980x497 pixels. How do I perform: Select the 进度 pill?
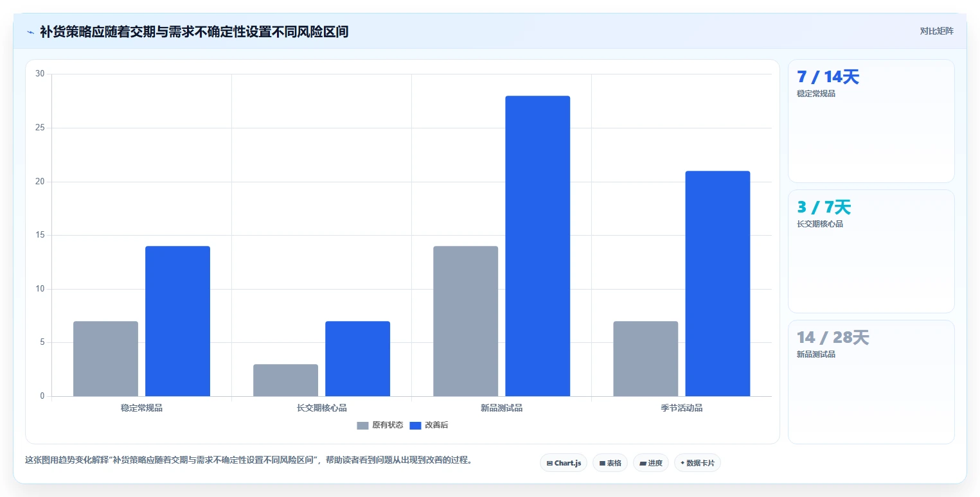(x=651, y=463)
